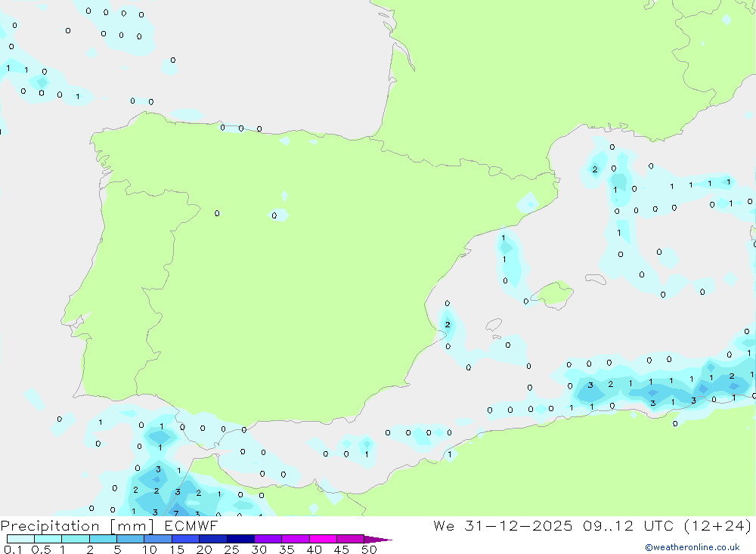Pick the 10–15 mm legend color swatch

click(x=158, y=539)
